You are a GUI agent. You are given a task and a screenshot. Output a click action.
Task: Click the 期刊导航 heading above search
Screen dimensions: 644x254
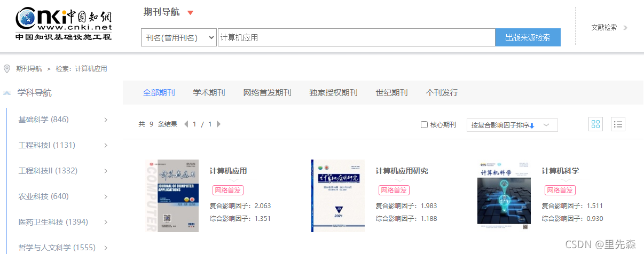click(162, 12)
